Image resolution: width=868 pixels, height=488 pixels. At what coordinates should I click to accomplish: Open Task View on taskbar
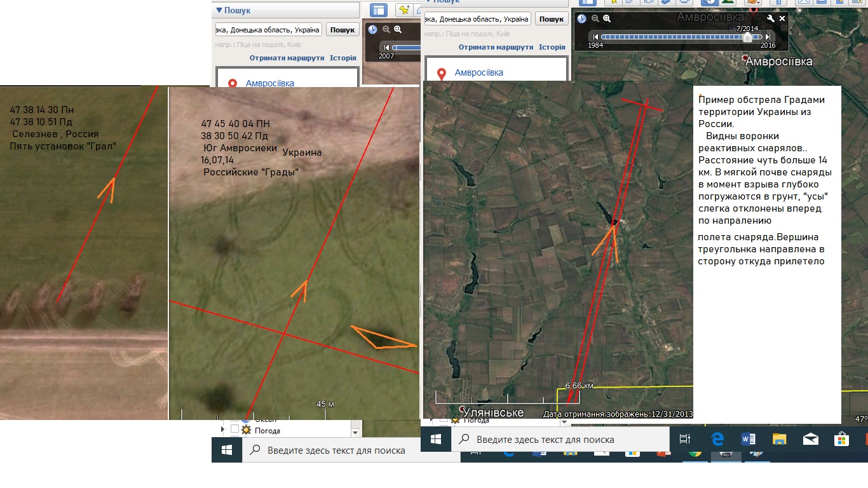click(684, 439)
